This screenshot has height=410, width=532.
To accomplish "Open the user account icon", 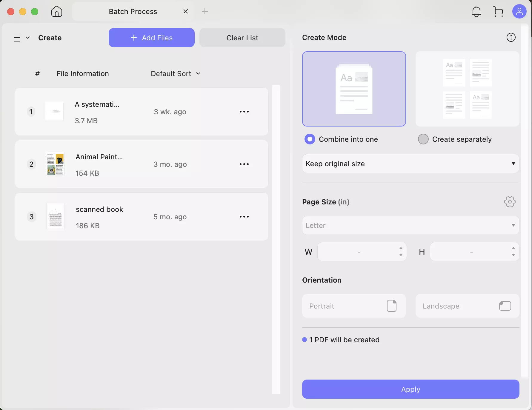I will tap(519, 11).
